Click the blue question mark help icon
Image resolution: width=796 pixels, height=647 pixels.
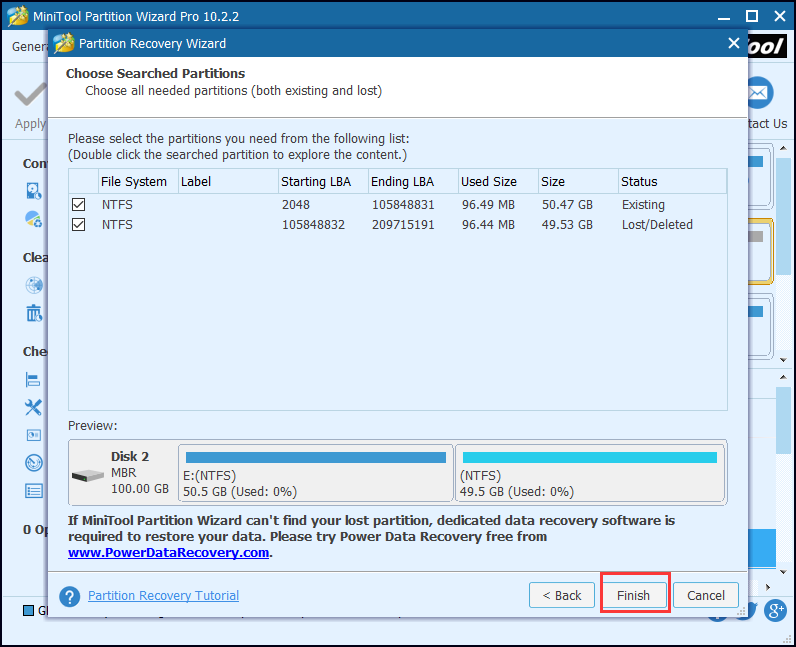point(70,597)
